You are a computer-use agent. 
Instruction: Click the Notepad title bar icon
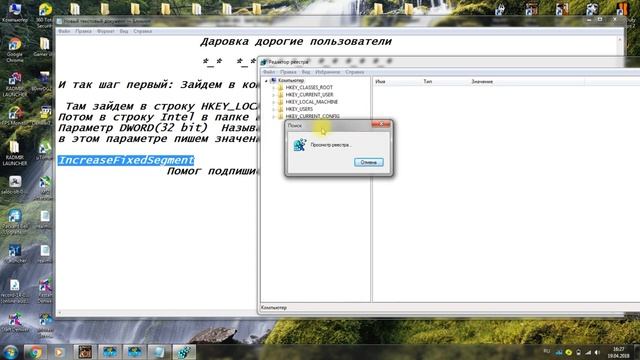(x=60, y=21)
